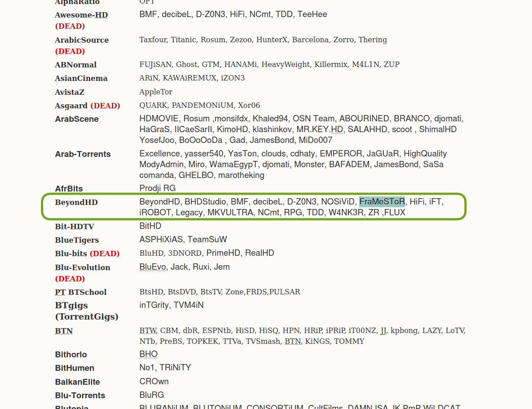Click BHO in the Bithorlo row

click(149, 354)
